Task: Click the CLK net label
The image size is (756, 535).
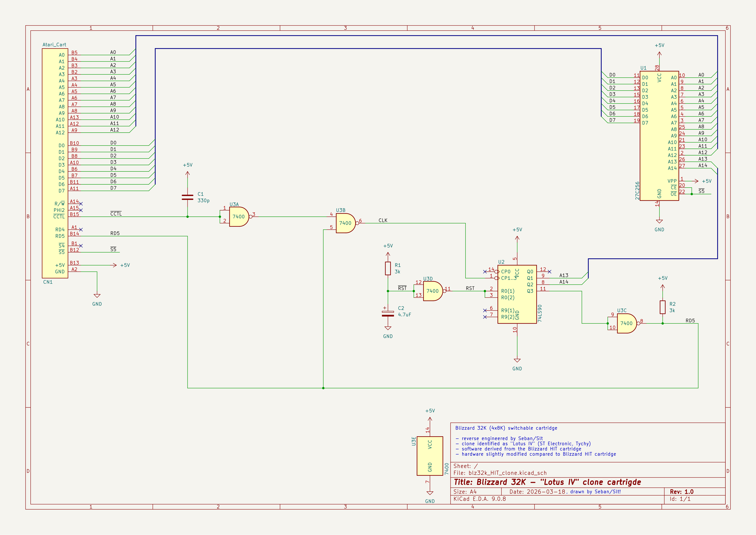Action: [383, 220]
